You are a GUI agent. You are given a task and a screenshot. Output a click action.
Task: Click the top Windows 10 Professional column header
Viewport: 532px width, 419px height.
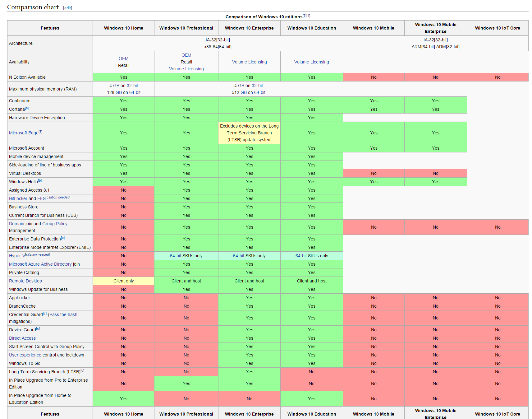186,28
